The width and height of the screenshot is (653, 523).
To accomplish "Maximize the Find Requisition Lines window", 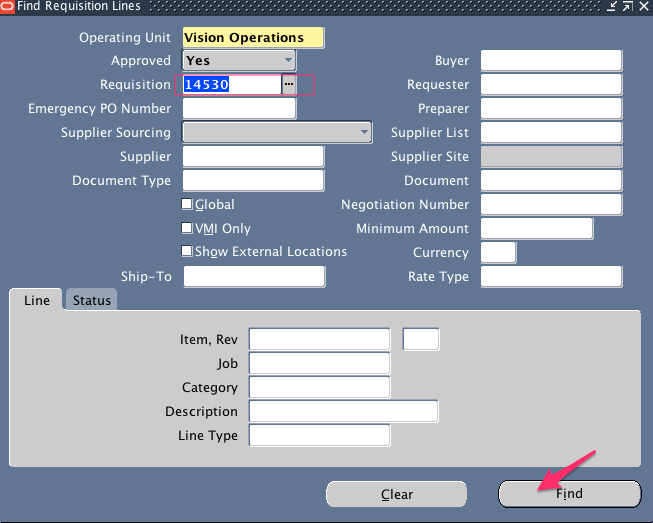I will [628, 6].
